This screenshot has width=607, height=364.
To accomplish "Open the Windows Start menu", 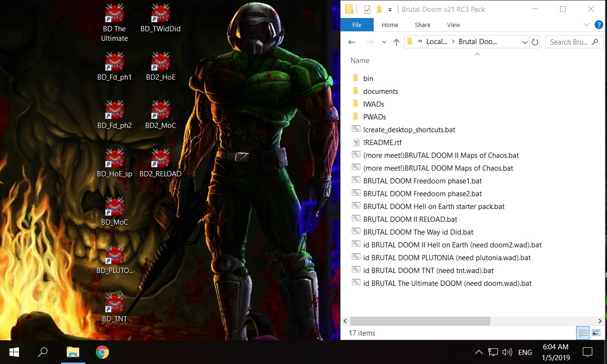I will (x=14, y=352).
